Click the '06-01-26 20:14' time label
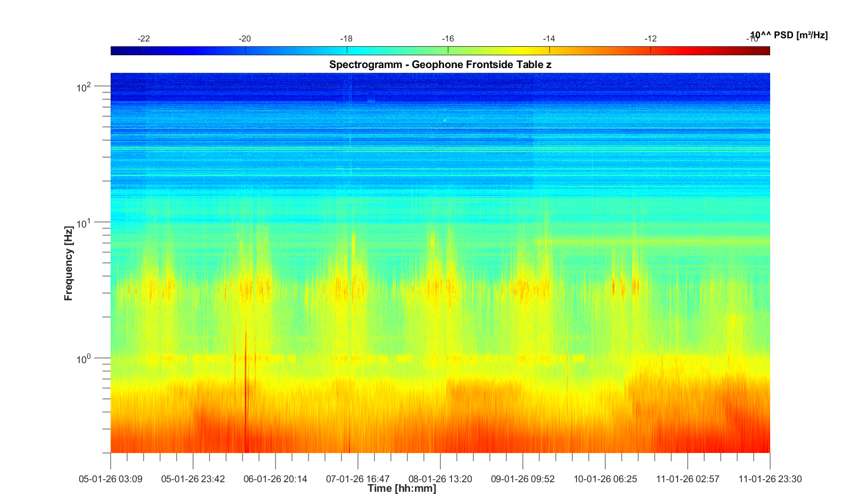The image size is (851, 504). coord(275,479)
